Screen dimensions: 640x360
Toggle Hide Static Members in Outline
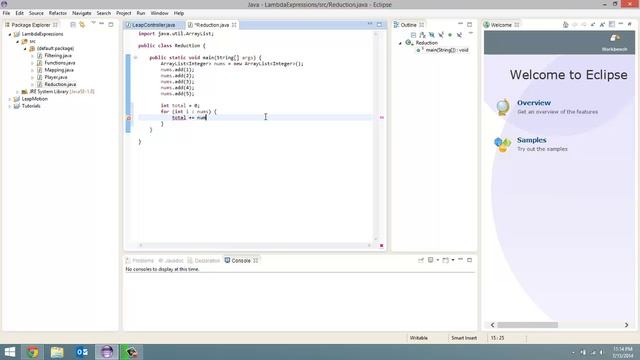tap(441, 35)
